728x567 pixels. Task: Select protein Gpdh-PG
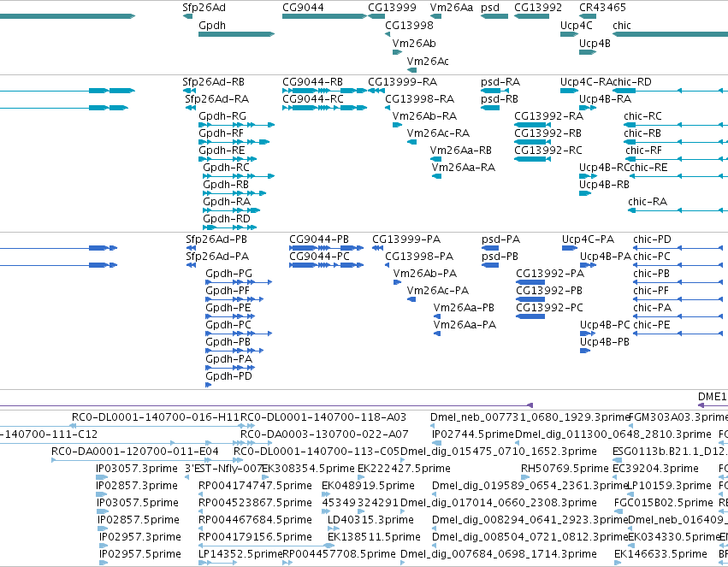pyautogui.click(x=229, y=274)
